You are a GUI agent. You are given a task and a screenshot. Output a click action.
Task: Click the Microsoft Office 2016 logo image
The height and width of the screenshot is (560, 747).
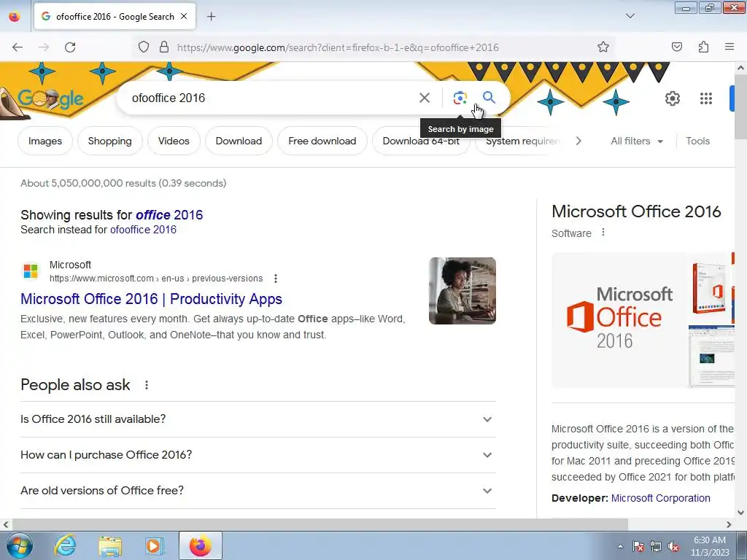619,320
